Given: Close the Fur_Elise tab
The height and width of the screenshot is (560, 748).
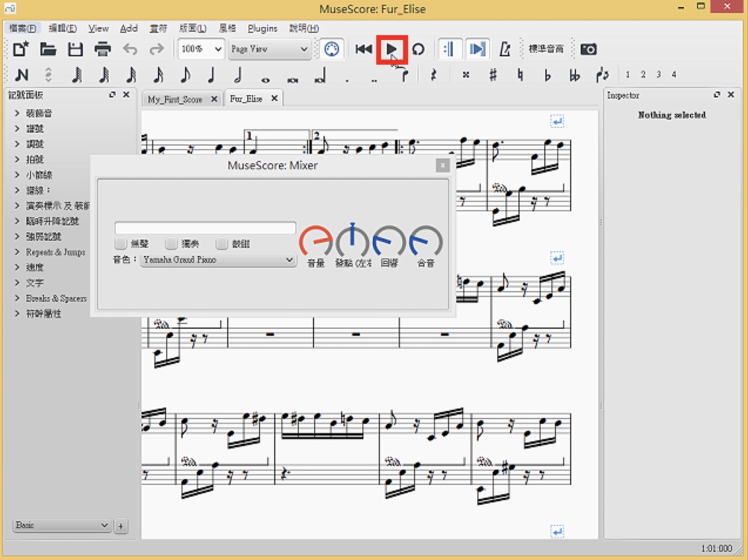Looking at the screenshot, I should pos(274,99).
